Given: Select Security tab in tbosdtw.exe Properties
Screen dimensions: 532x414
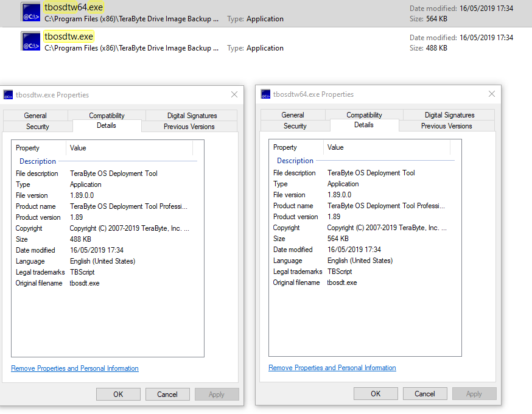Looking at the screenshot, I should (x=38, y=127).
